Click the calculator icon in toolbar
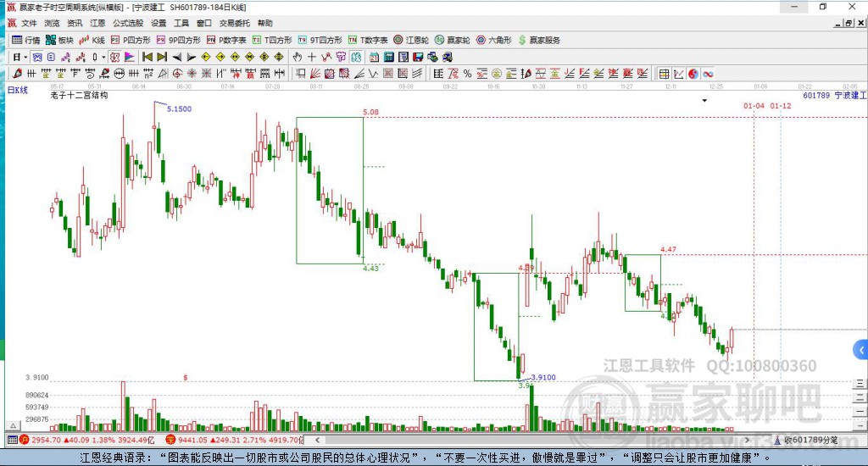The image size is (868, 466). [x=388, y=57]
